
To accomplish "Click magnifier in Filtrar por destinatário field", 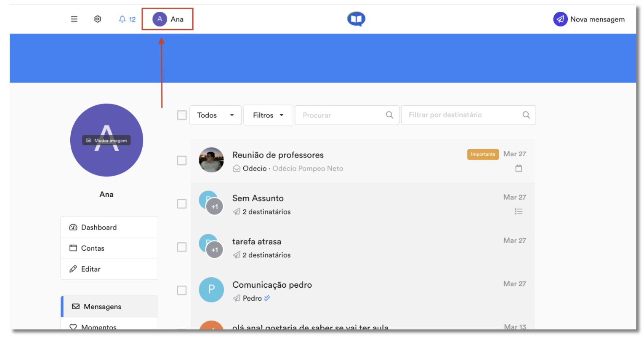I will coord(526,115).
